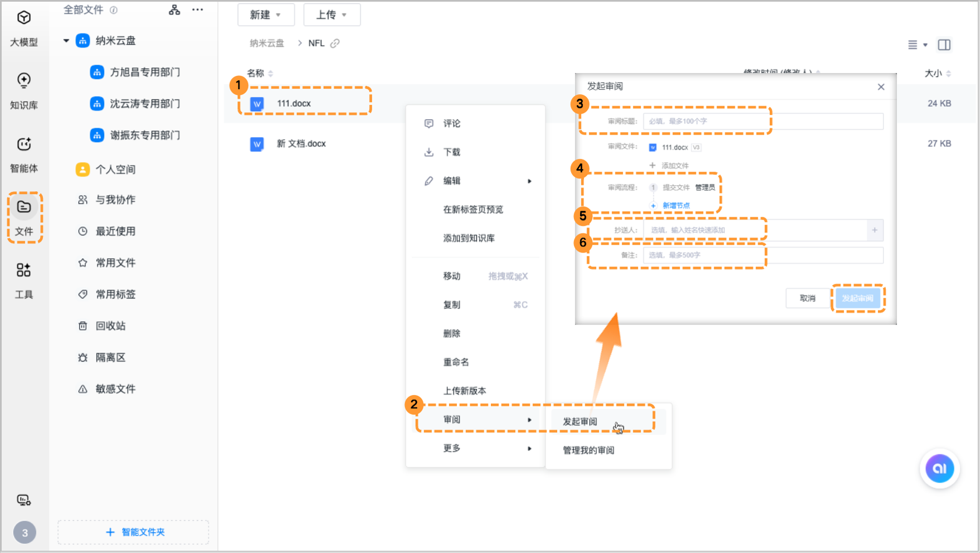Open the 工具 sidebar section

(x=24, y=280)
